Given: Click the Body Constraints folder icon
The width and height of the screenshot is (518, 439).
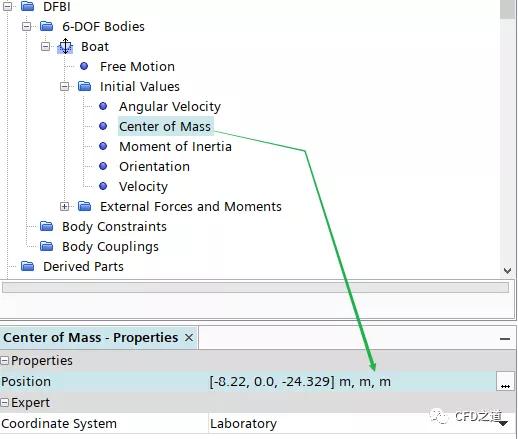Looking at the screenshot, I should [x=46, y=226].
